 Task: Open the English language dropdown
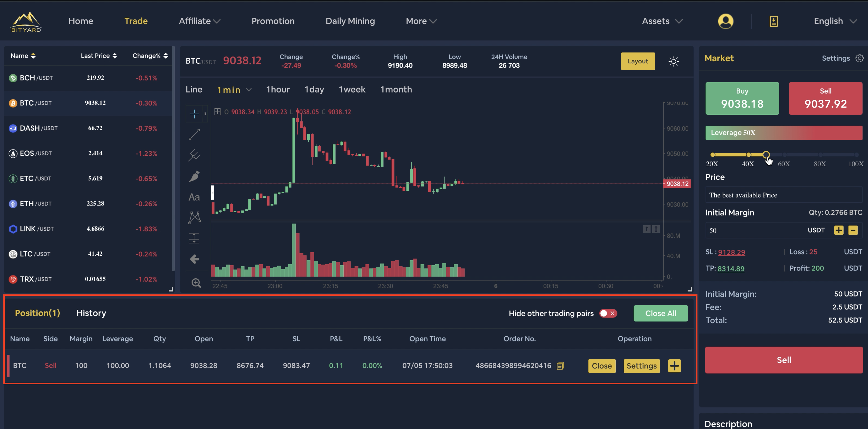tap(835, 21)
